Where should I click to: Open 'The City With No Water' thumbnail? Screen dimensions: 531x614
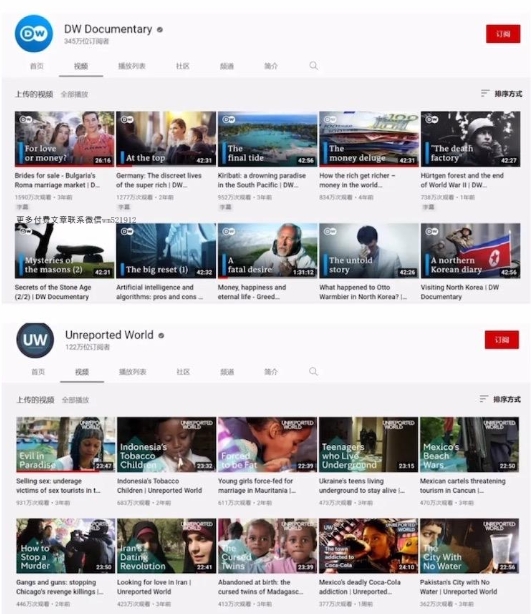coord(470,546)
